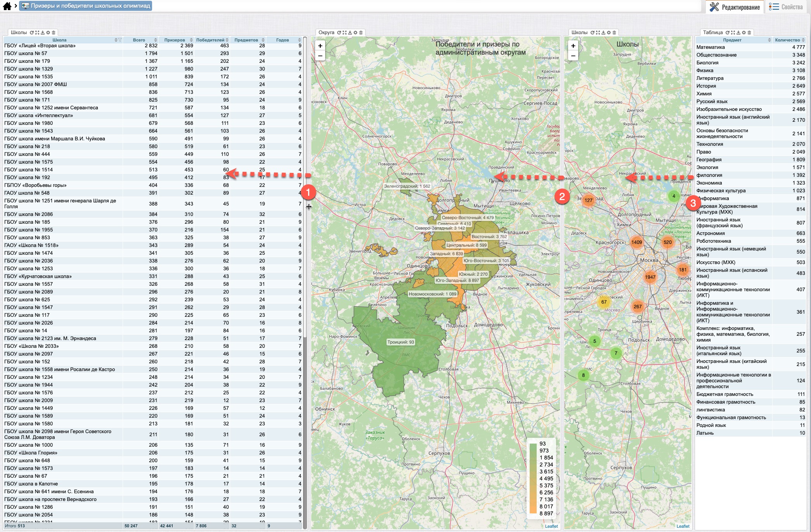Viewport: 811px width, 532px height.
Task: Zoom in on the Округа map
Action: coord(320,46)
